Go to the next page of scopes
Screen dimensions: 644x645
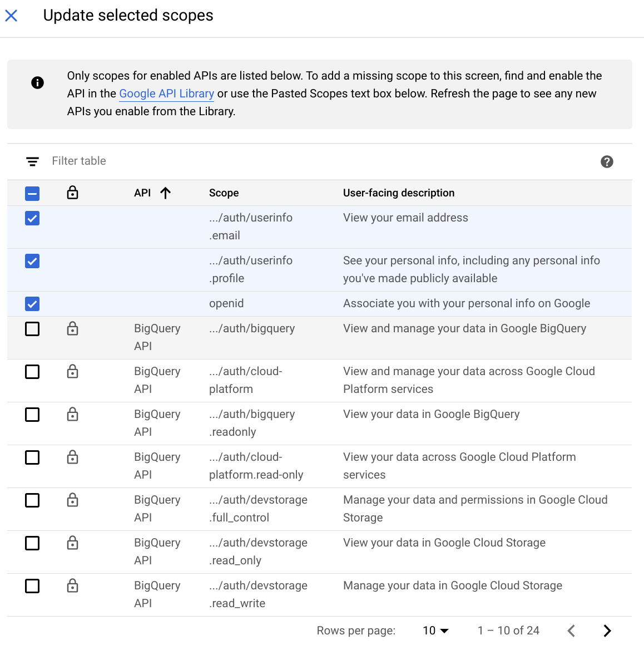tap(607, 631)
